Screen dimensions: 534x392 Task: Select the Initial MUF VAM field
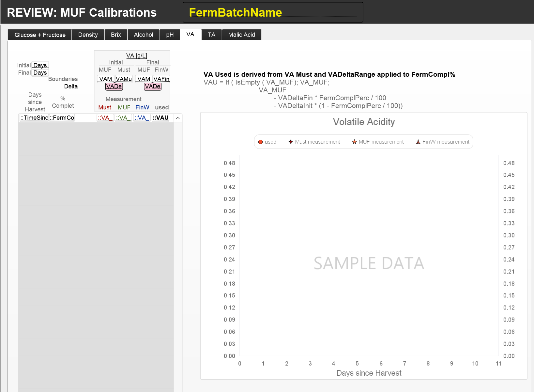click(106, 79)
